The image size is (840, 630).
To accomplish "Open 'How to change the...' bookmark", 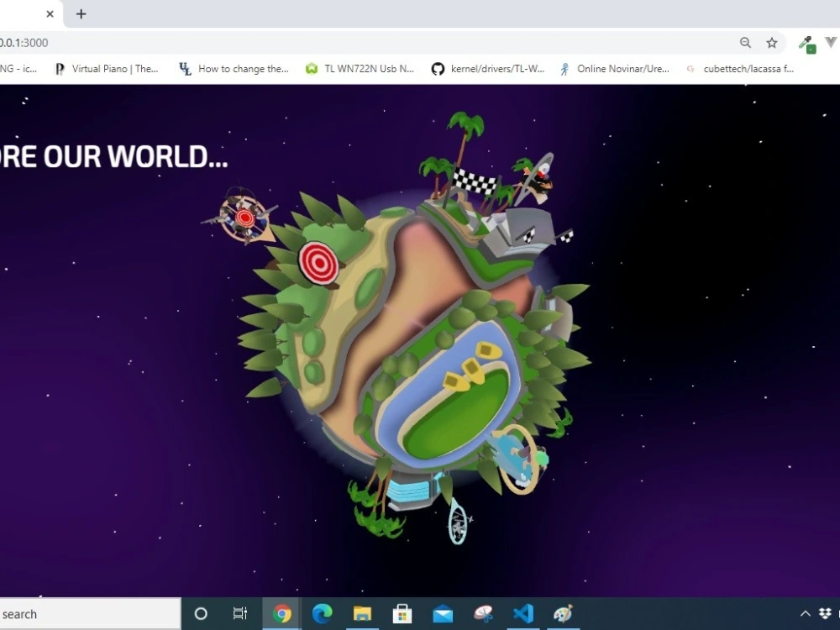I will (234, 69).
